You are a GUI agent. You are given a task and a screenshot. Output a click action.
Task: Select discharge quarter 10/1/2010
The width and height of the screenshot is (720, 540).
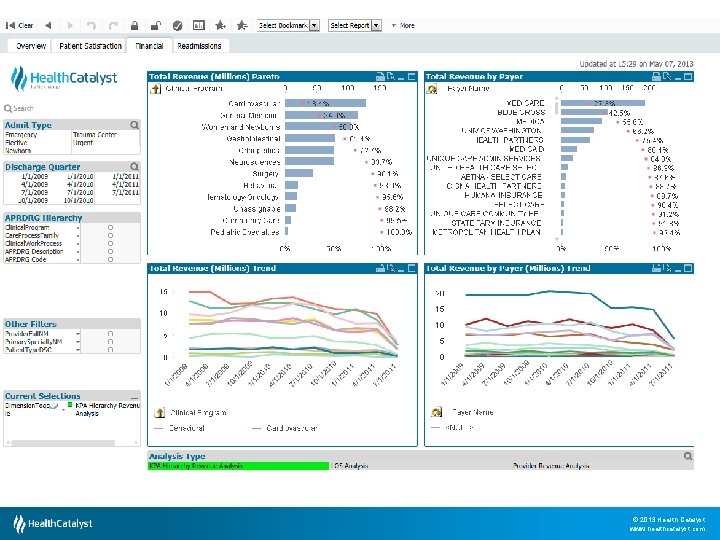[x=79, y=201]
